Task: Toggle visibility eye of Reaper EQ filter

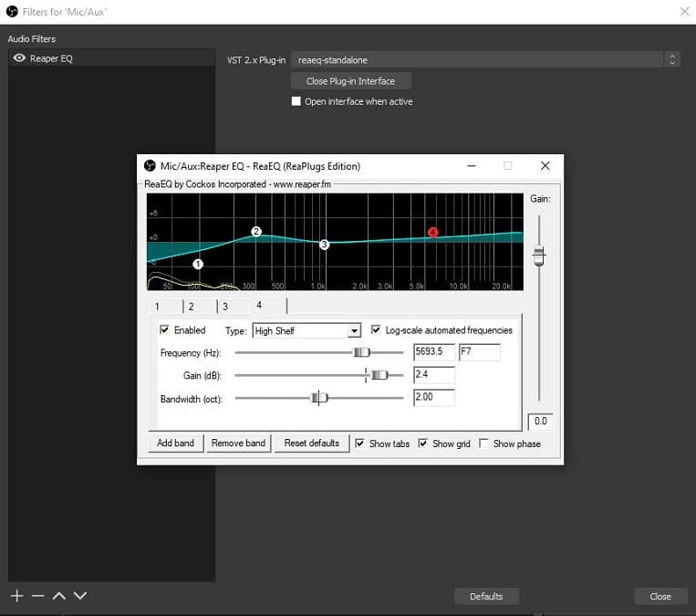Action: (x=19, y=58)
